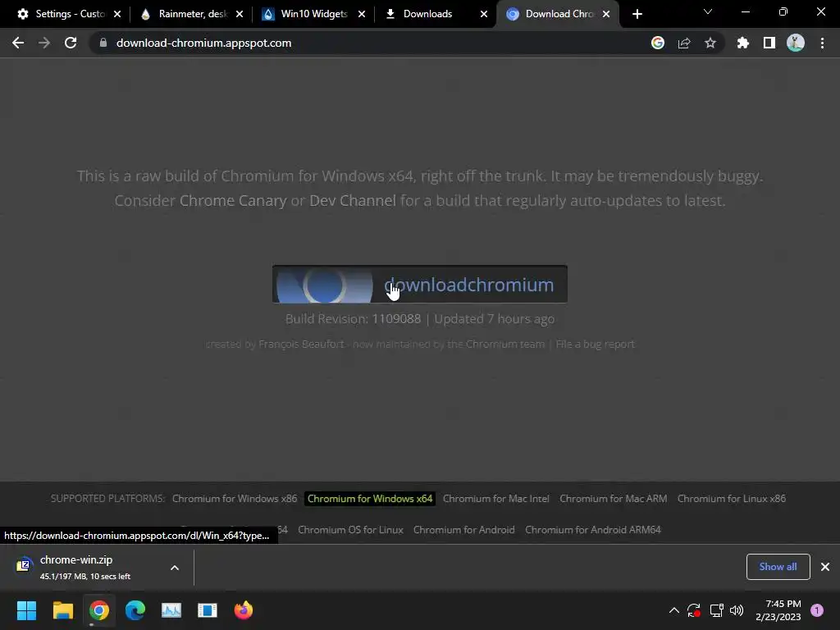The height and width of the screenshot is (630, 840).
Task: Select Chromium for Mac Intel platform
Action: click(x=496, y=499)
